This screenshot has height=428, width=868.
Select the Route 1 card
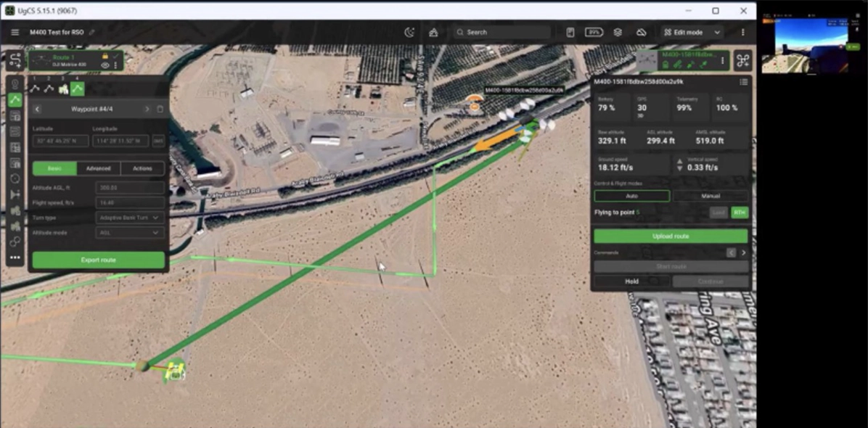tap(75, 61)
